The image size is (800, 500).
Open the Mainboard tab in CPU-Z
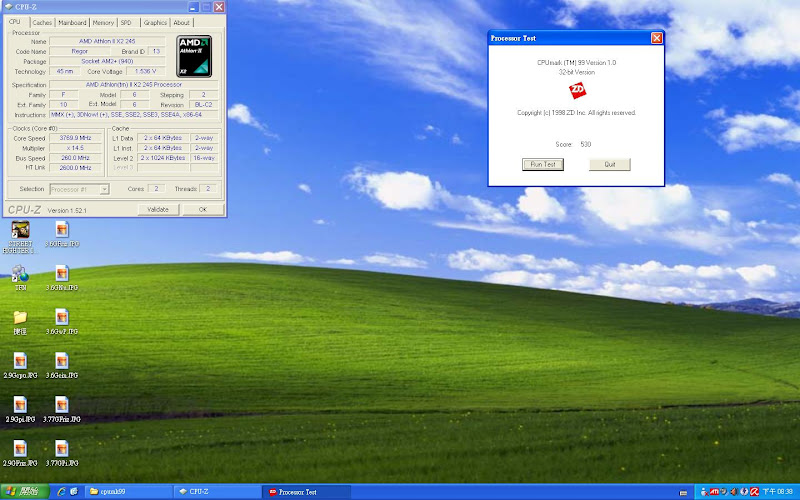72,22
